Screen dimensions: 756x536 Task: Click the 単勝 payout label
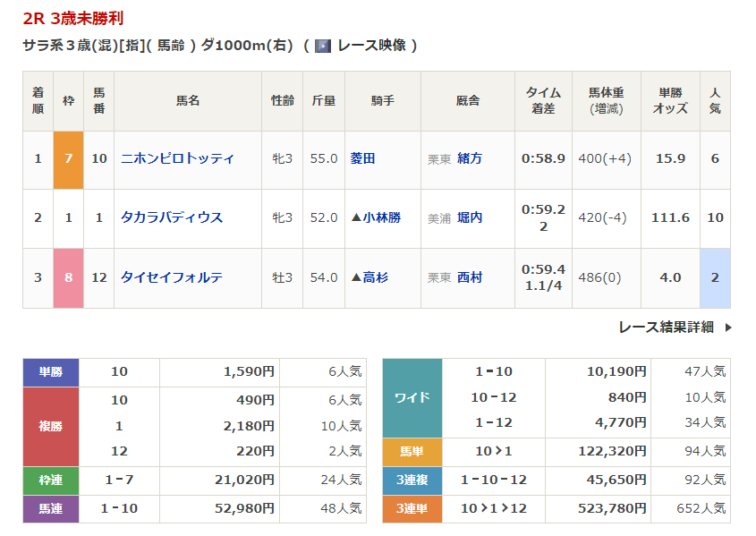pos(51,371)
